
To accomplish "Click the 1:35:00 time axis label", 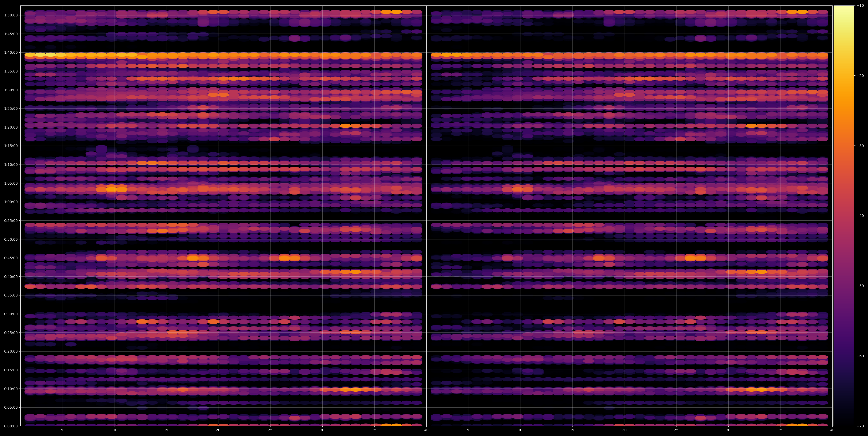I will pos(11,71).
